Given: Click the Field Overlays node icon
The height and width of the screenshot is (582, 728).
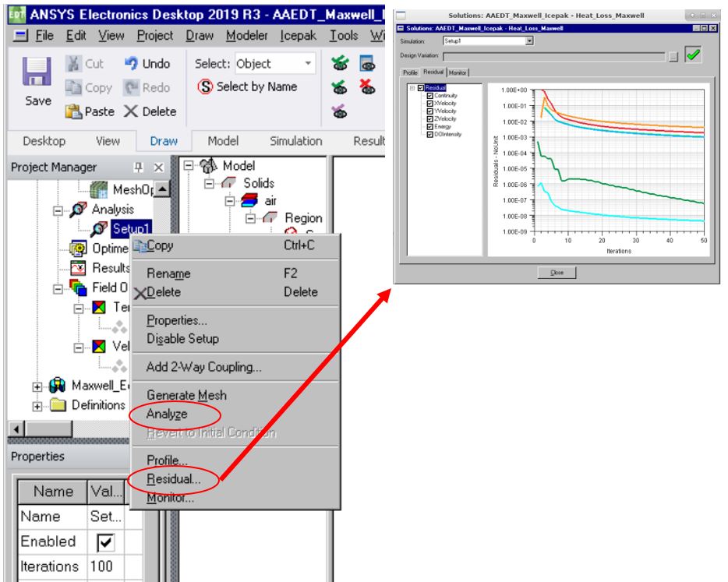Looking at the screenshot, I should click(77, 287).
